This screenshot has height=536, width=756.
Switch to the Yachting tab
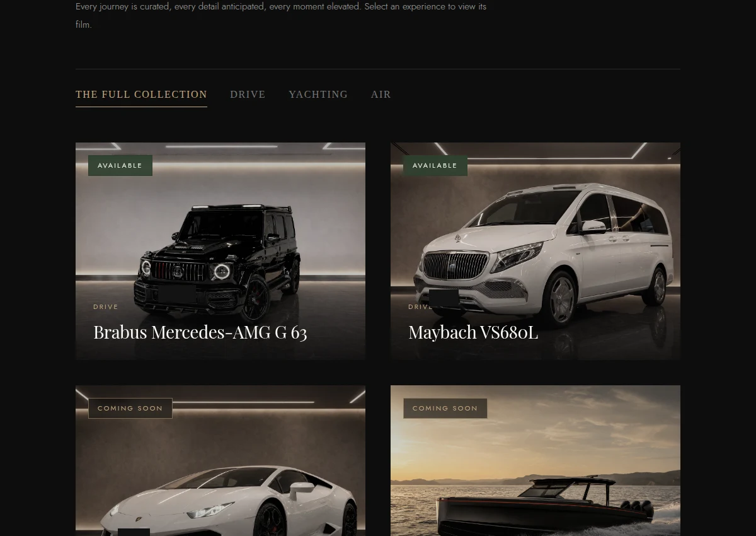coord(318,95)
